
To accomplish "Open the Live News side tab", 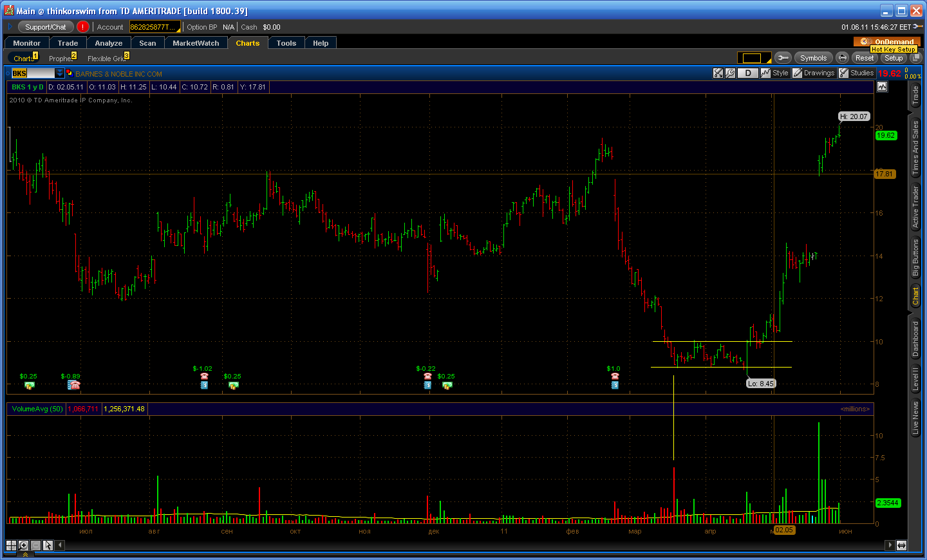I will point(915,418).
